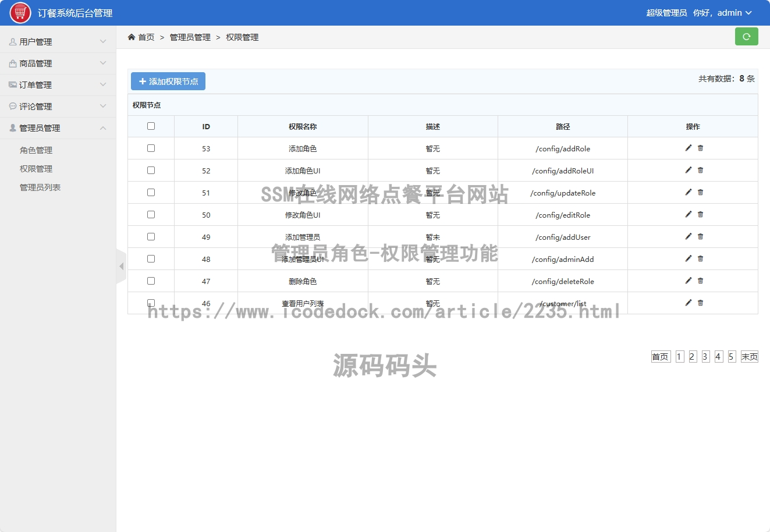Jump to first page with 首页 pager
770x532 pixels.
click(661, 357)
